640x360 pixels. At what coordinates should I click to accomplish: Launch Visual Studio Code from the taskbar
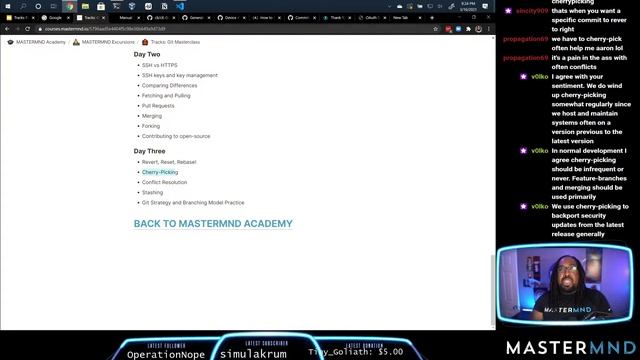pyautogui.click(x=180, y=6)
